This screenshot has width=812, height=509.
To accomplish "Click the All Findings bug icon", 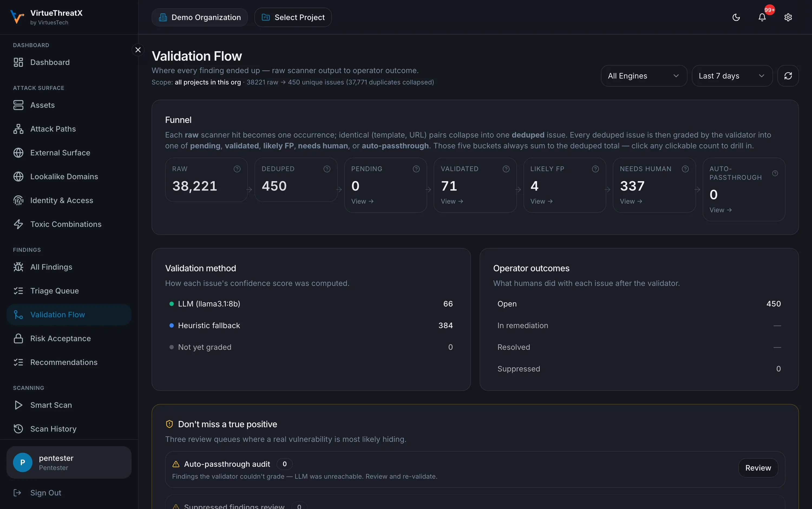I will click(x=18, y=267).
